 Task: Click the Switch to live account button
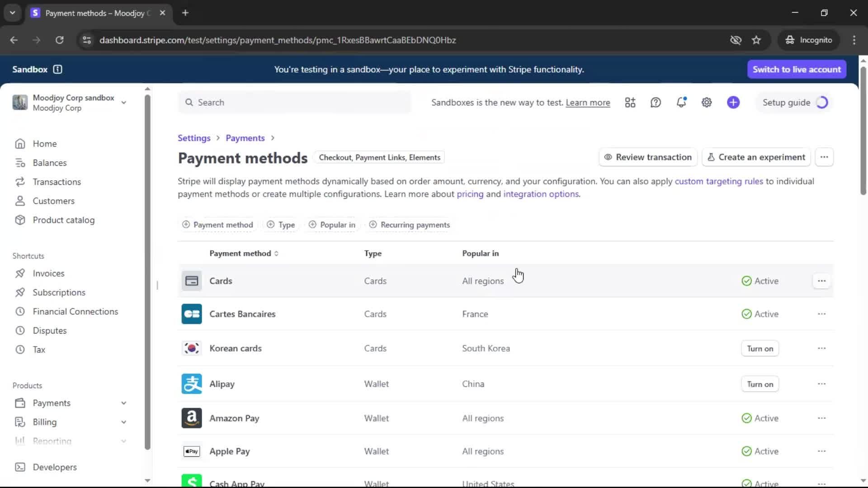797,69
